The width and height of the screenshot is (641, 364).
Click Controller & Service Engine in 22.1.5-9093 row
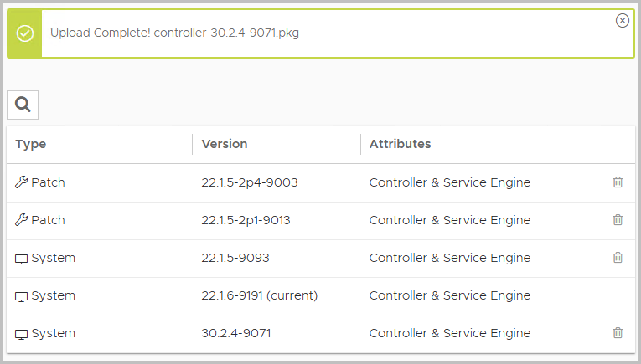(450, 258)
